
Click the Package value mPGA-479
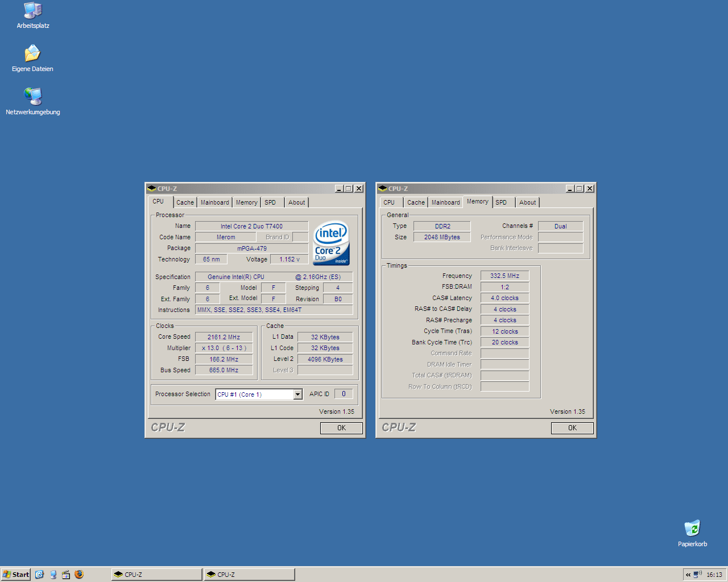click(251, 248)
